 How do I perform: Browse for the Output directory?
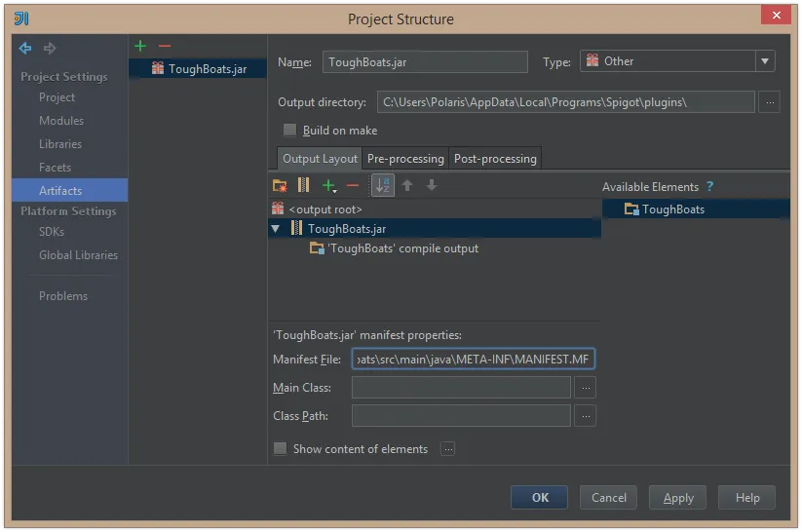769,102
